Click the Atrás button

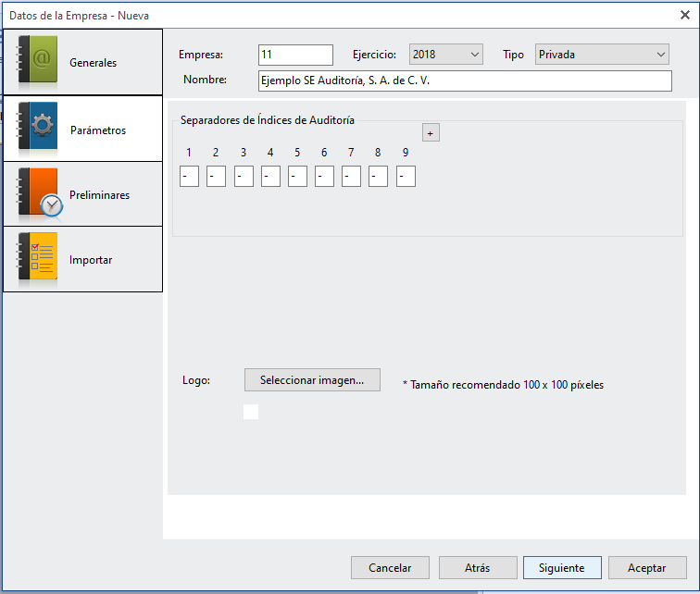[477, 568]
